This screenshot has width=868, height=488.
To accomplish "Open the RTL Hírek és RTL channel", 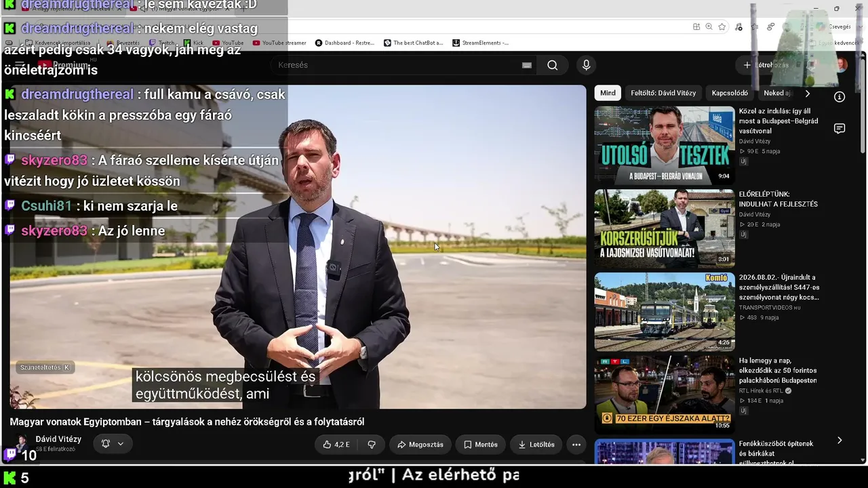I will (x=762, y=391).
